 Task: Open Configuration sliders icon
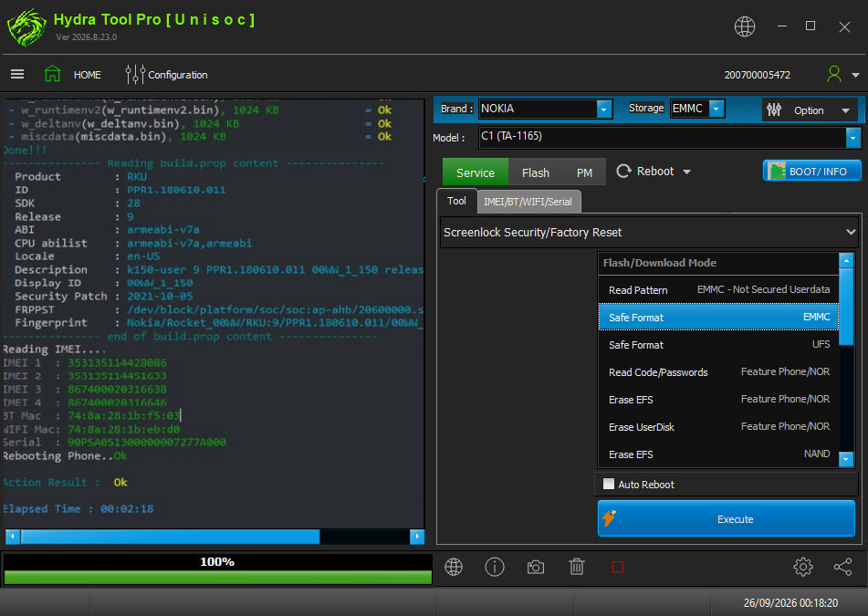tap(134, 74)
